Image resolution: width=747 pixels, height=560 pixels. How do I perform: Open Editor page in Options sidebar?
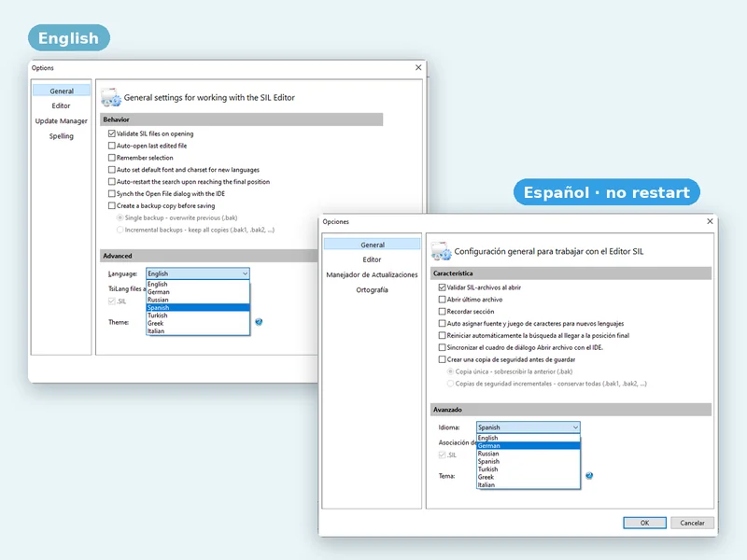[x=62, y=105]
